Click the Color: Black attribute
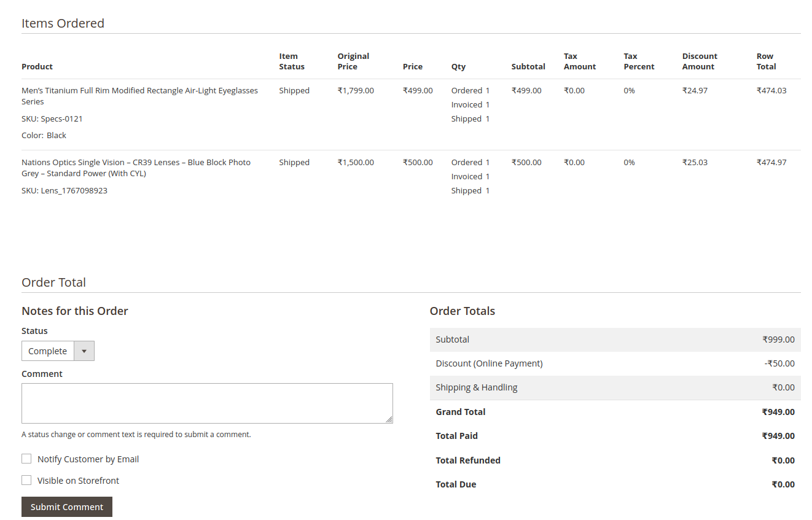This screenshot has width=812, height=520. [44, 135]
